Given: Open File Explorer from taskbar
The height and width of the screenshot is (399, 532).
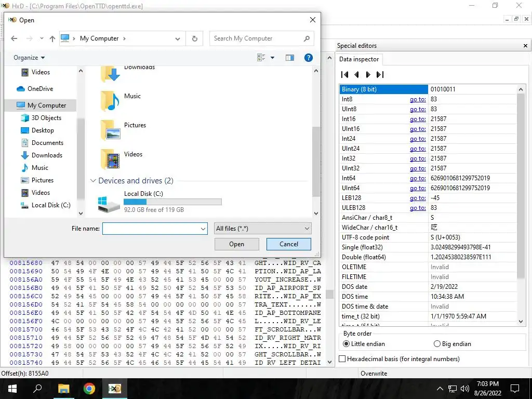Looking at the screenshot, I should click(x=63, y=389).
